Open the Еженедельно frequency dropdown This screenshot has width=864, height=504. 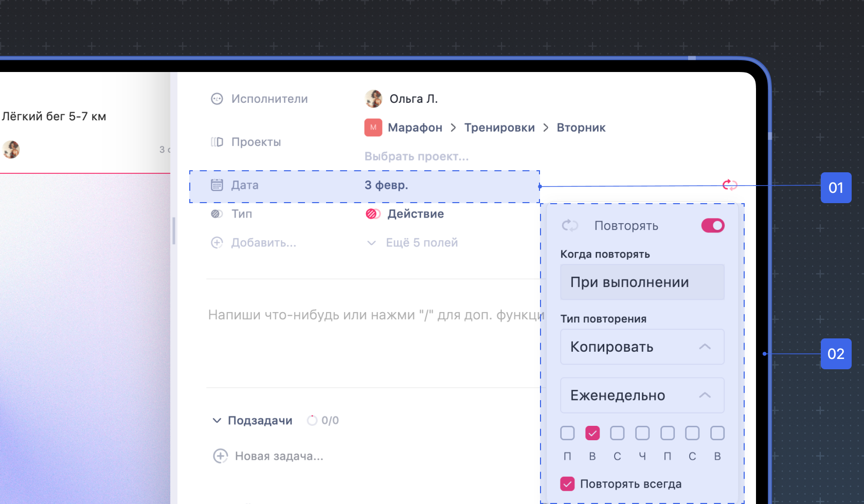(x=642, y=395)
